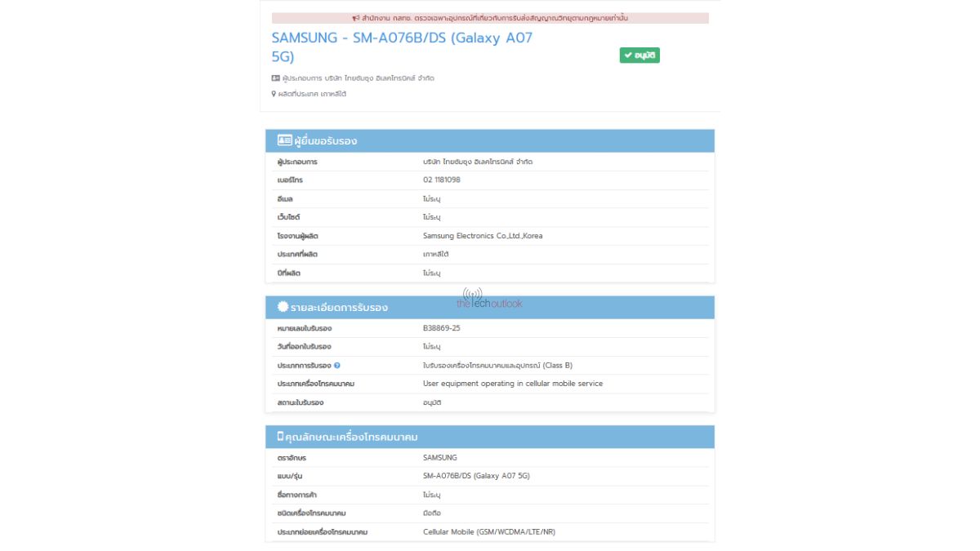Click the Tech Outlook watermark logo
This screenshot has height=551, width=980.
(488, 299)
